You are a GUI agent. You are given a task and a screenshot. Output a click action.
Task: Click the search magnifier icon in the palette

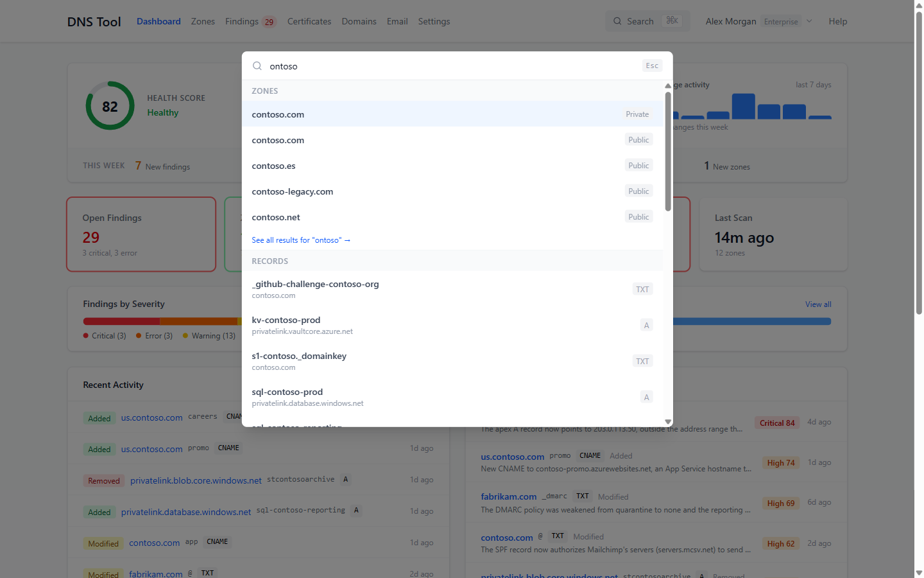coord(257,66)
